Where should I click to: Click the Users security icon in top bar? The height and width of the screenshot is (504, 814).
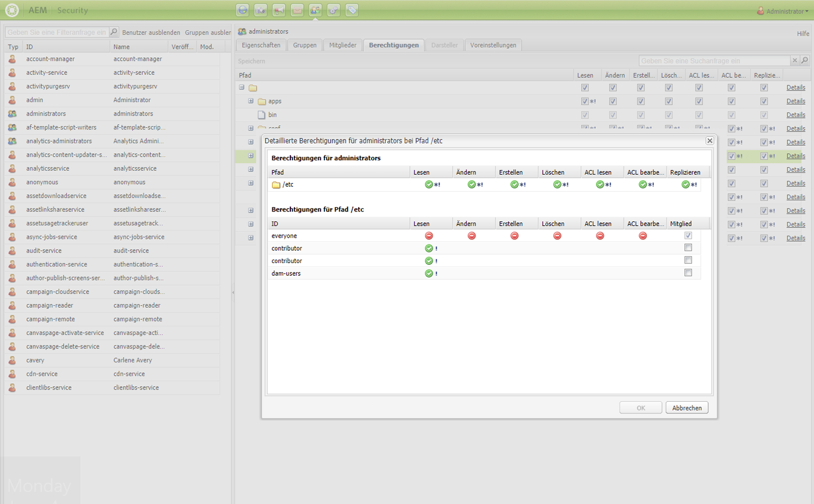(315, 10)
